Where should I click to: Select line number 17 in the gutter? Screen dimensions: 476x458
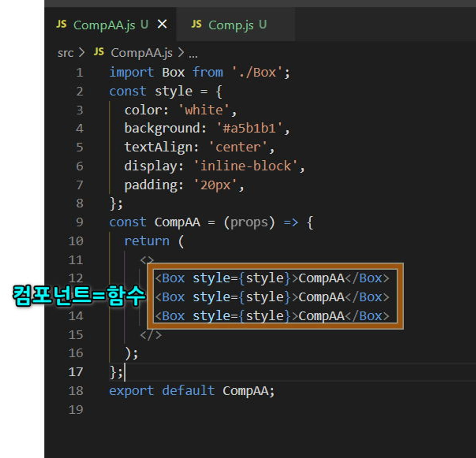(x=76, y=372)
